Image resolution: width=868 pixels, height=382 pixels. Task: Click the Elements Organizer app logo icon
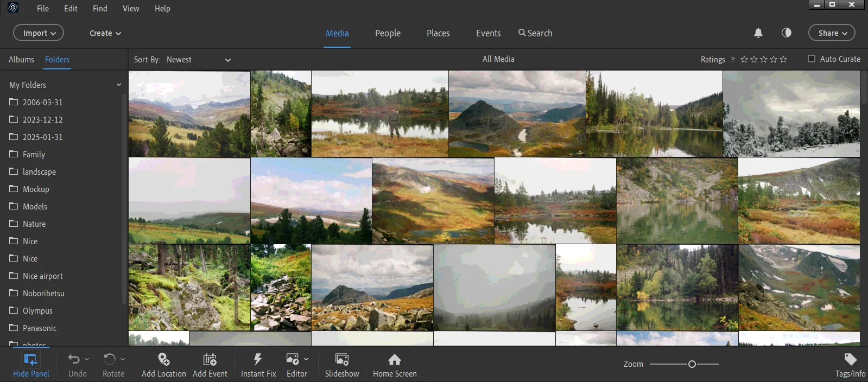13,8
